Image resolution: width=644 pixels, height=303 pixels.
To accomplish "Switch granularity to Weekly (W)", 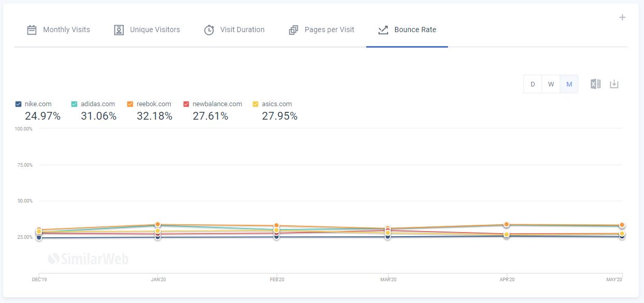I will [x=551, y=84].
